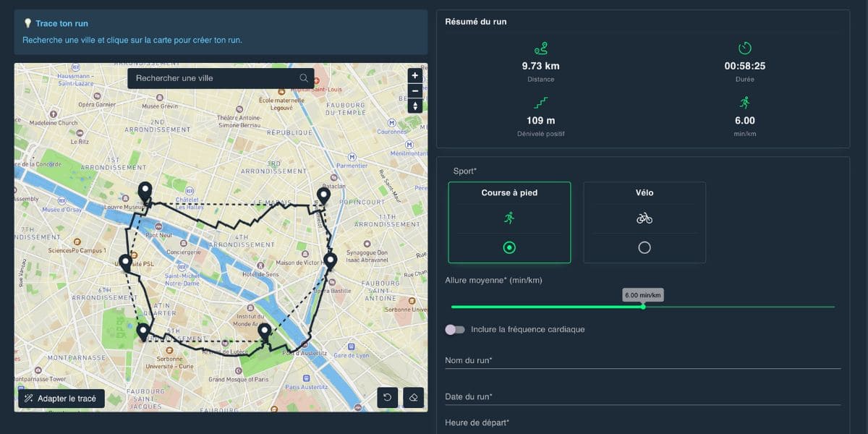Click the Allure moyenne slider handle

click(643, 307)
